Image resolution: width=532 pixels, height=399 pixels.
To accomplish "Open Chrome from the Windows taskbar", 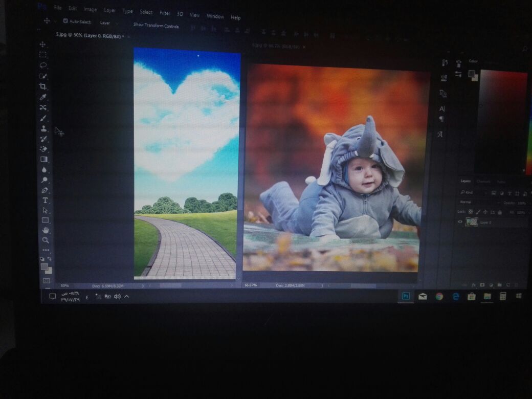I will pyautogui.click(x=439, y=296).
